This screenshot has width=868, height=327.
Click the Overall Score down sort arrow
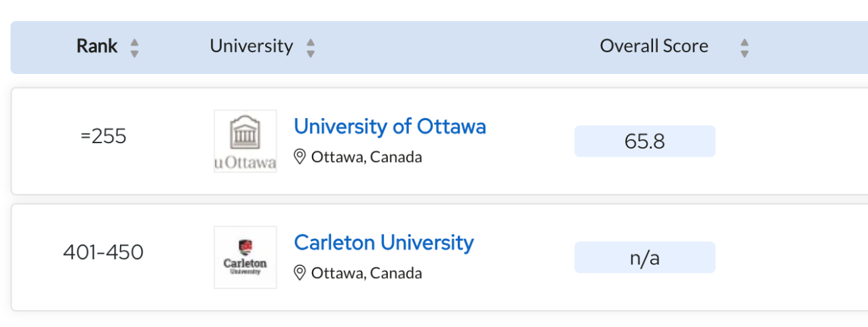(745, 54)
